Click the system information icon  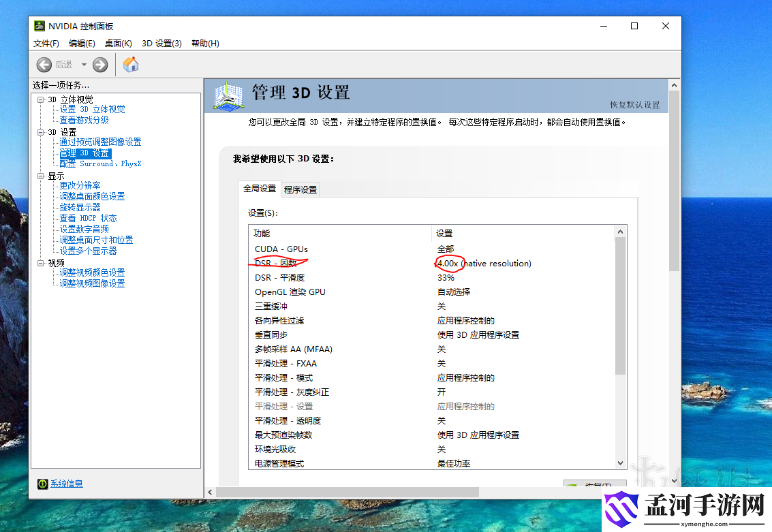[x=42, y=484]
